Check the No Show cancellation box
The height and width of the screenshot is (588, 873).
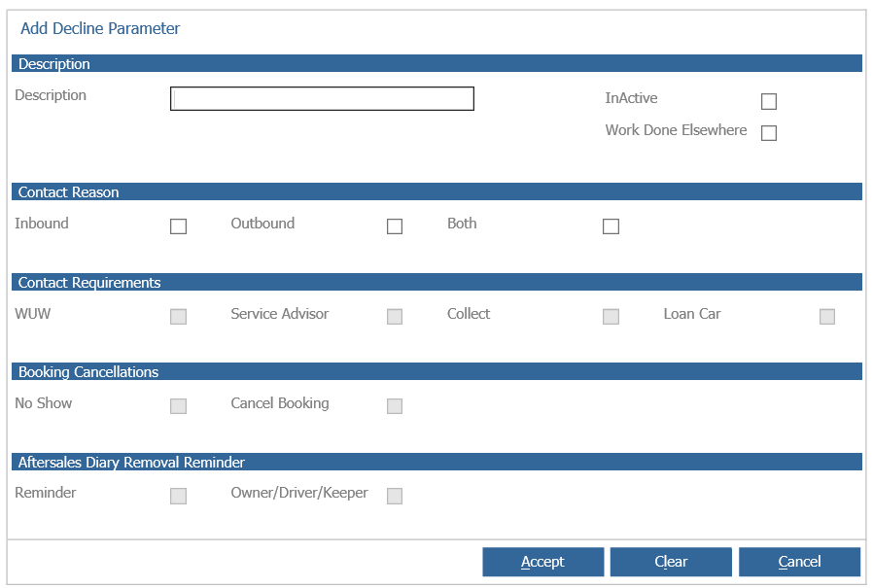(x=178, y=406)
